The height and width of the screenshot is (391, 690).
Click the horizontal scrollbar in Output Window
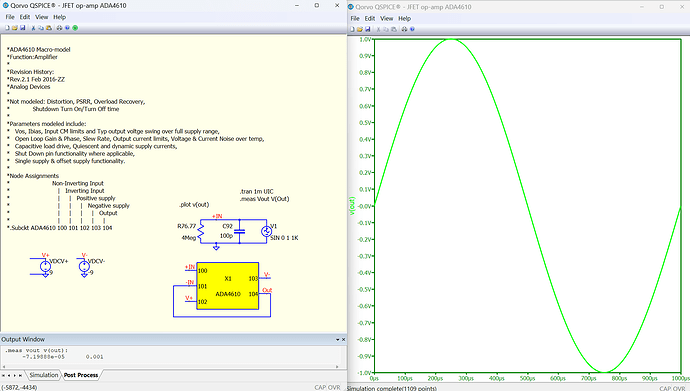click(170, 366)
